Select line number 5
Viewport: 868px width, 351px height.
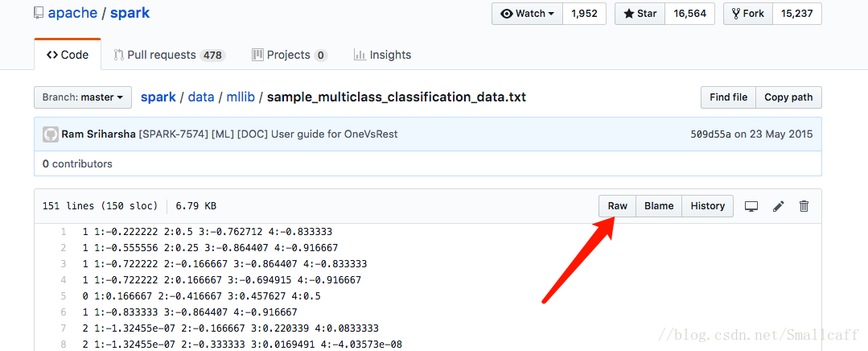pos(64,296)
